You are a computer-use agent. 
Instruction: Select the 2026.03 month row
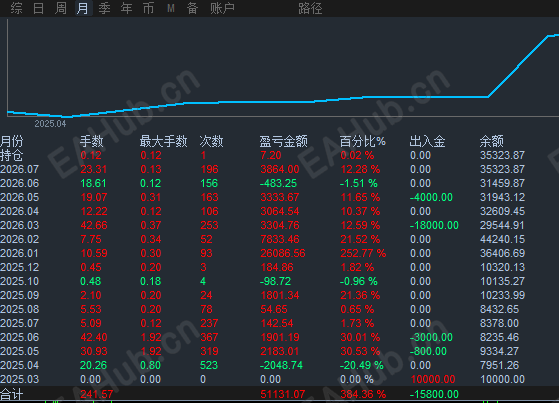[x=262, y=225]
